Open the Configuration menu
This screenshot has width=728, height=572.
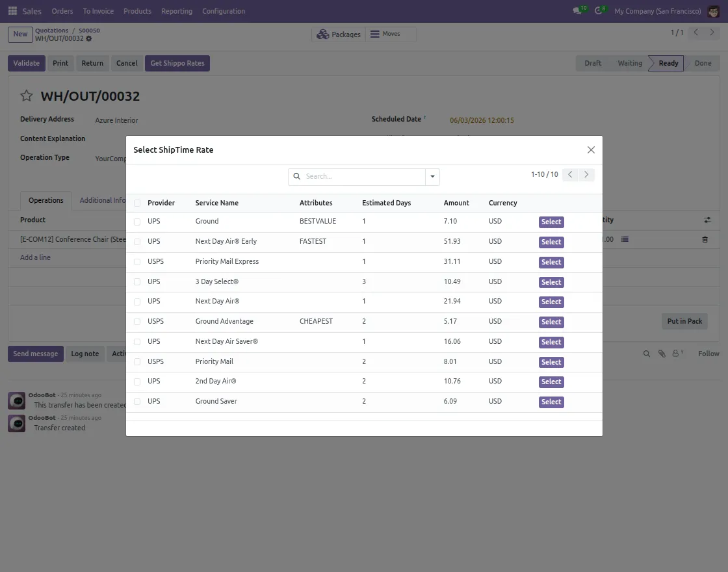click(x=224, y=11)
